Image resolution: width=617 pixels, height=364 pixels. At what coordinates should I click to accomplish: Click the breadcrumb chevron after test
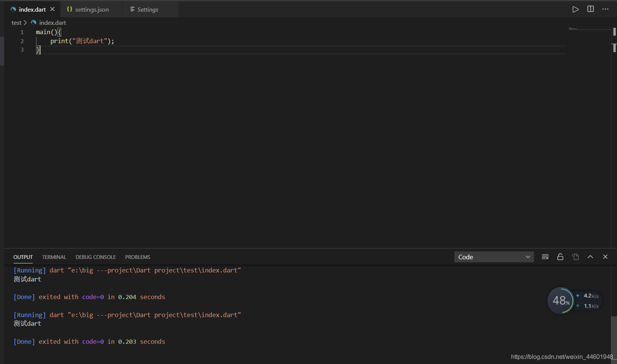pos(25,23)
